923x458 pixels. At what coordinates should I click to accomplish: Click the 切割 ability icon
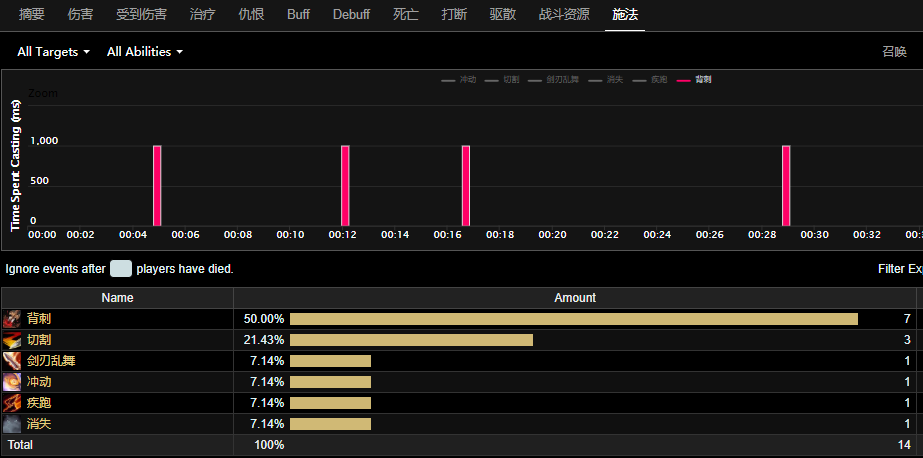click(x=12, y=340)
